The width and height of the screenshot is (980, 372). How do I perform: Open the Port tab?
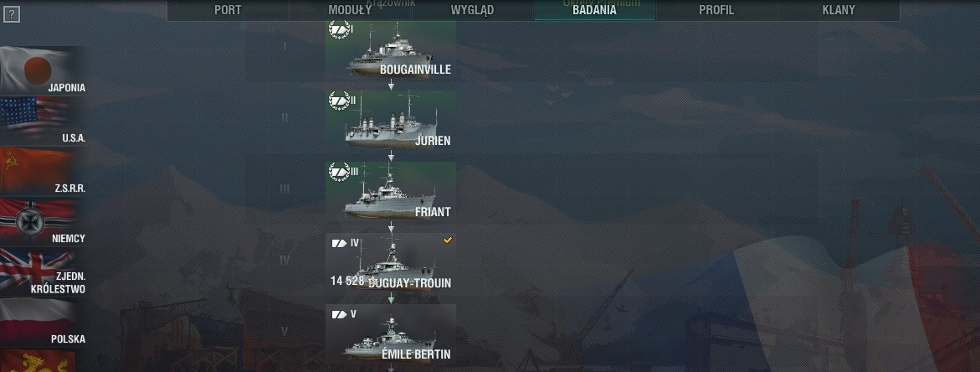[x=228, y=10]
